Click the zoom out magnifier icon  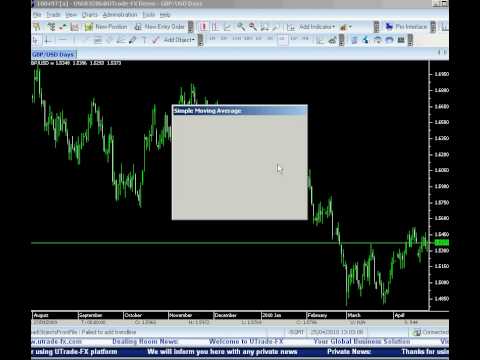(x=253, y=27)
